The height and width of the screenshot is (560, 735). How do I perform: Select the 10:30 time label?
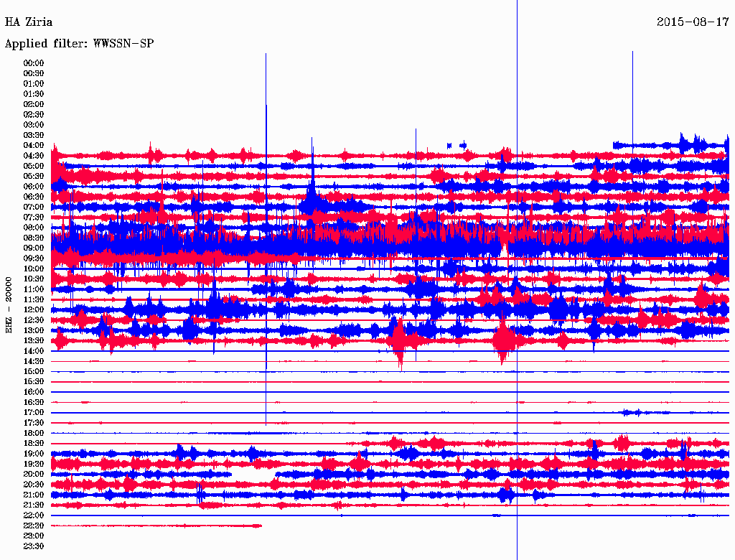point(34,279)
